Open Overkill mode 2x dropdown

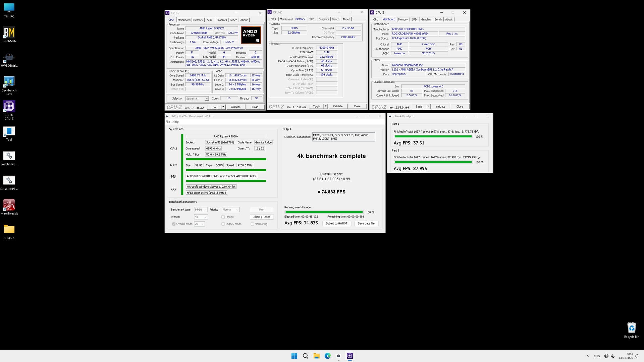tap(199, 224)
